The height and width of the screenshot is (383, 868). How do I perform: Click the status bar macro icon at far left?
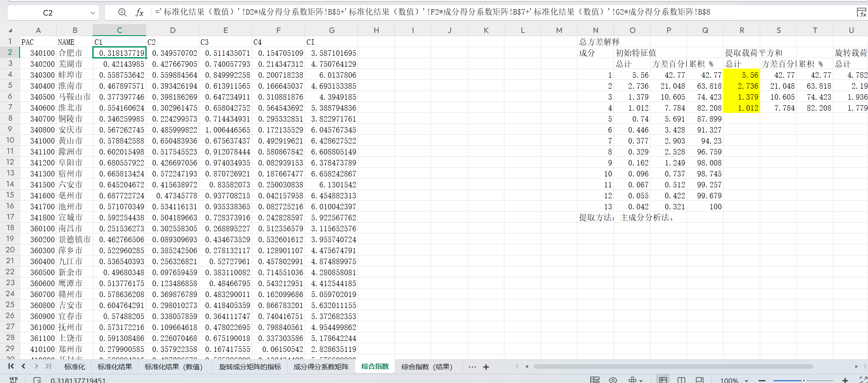pyautogui.click(x=13, y=380)
